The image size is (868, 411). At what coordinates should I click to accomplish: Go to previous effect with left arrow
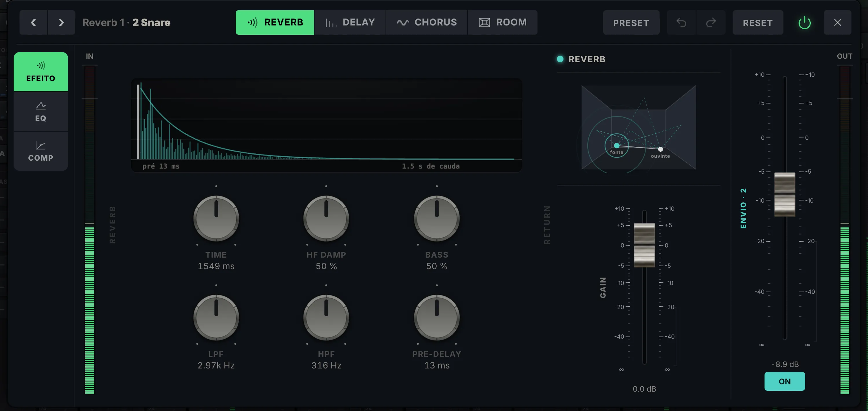[33, 23]
